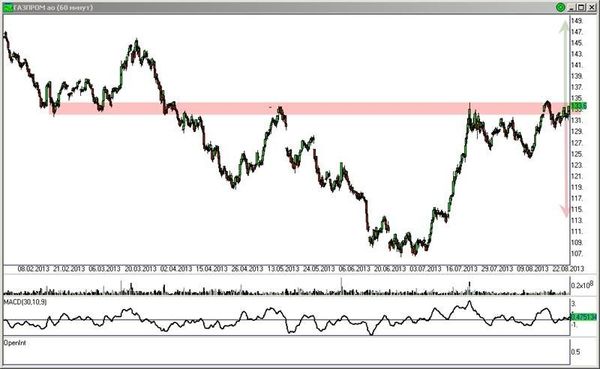The height and width of the screenshot is (369, 600).
Task: Click the 15.04.2013 date label
Action: (212, 269)
